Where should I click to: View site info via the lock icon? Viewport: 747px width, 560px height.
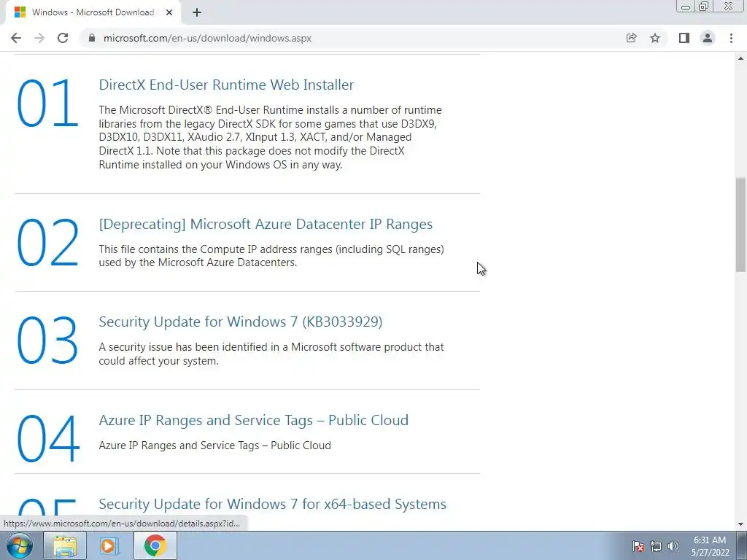(92, 38)
